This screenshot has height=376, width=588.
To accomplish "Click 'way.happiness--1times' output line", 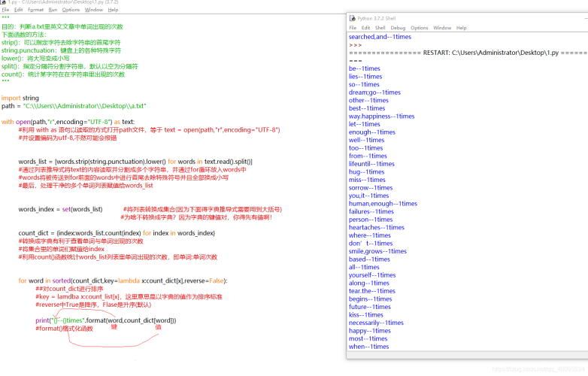I will (382, 117).
